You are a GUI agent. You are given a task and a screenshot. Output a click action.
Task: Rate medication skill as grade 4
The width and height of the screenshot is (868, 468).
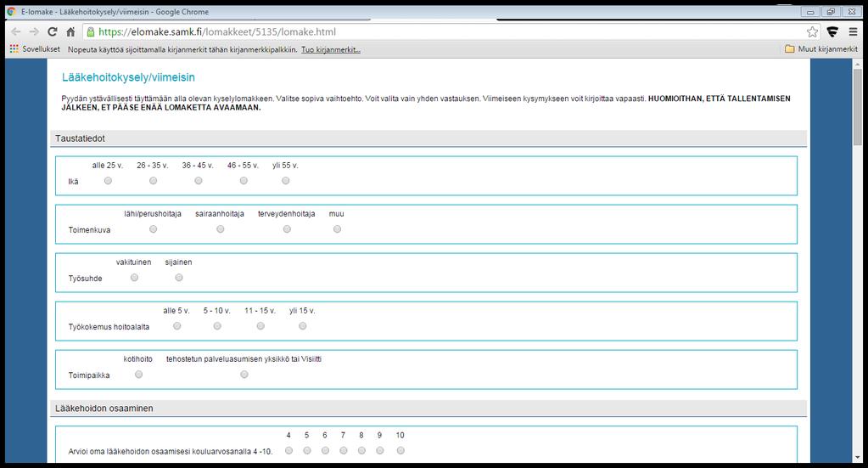point(289,450)
